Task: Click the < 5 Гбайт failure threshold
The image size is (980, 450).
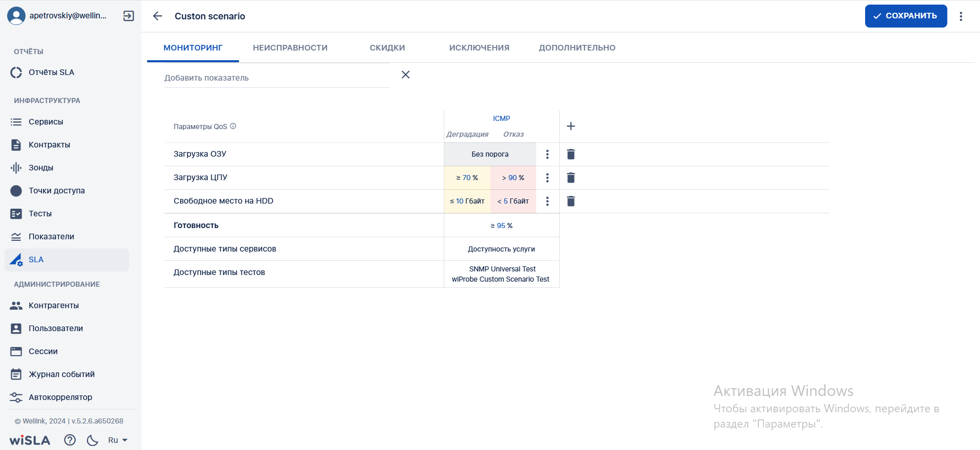Action: click(x=513, y=201)
